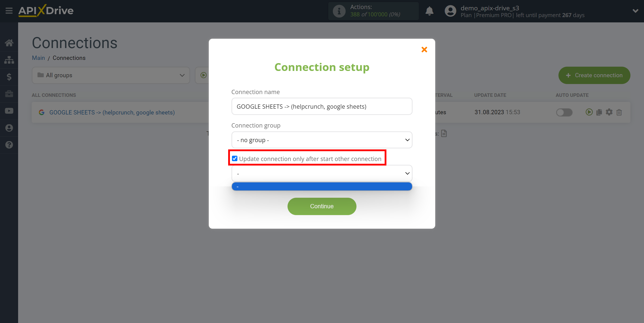Open GOOGLE SHEETS connection link
This screenshot has height=323, width=644.
click(x=112, y=112)
